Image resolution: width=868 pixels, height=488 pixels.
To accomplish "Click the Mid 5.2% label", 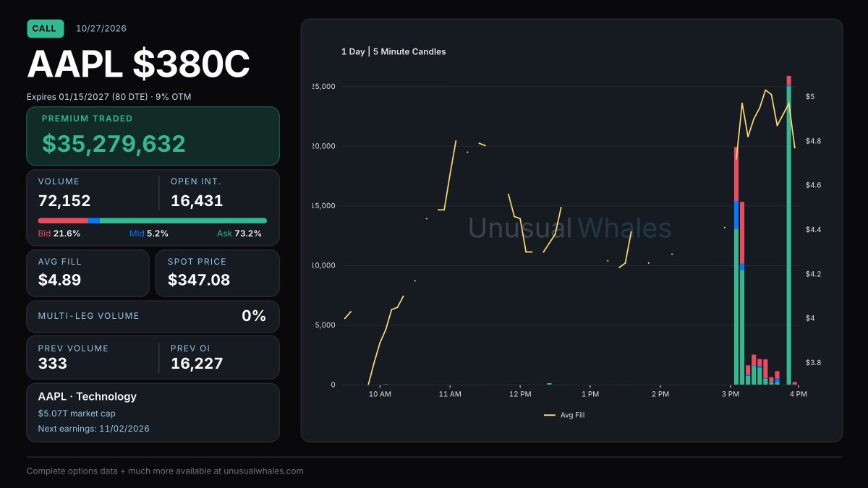I will [x=149, y=234].
